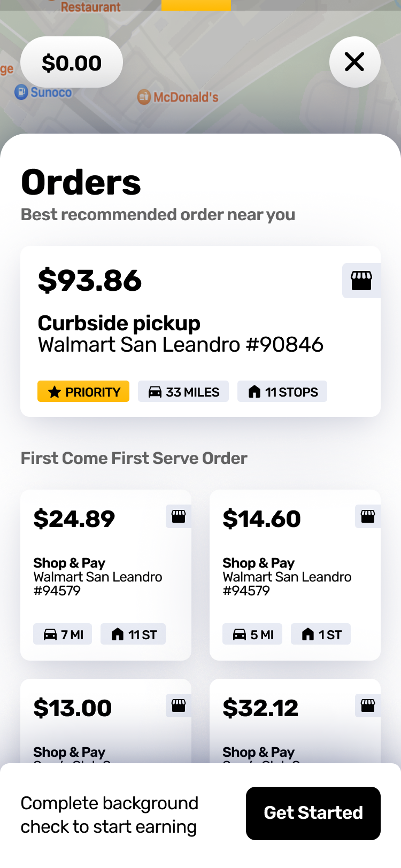Click the 33 MILES car badge

183,392
